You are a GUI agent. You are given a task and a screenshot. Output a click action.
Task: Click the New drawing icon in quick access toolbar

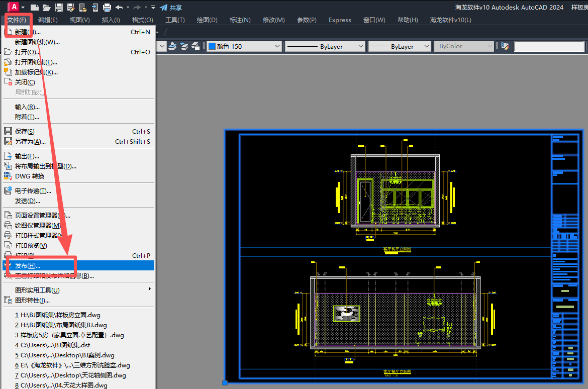tap(34, 8)
